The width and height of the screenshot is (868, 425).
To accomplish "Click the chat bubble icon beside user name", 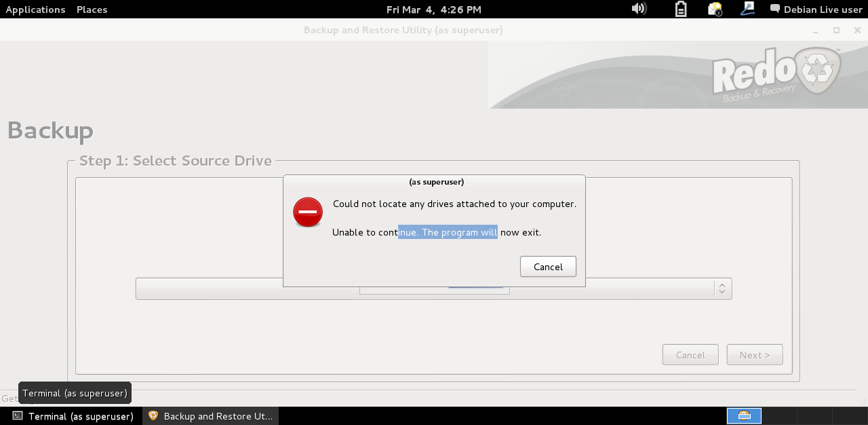I will tap(775, 10).
